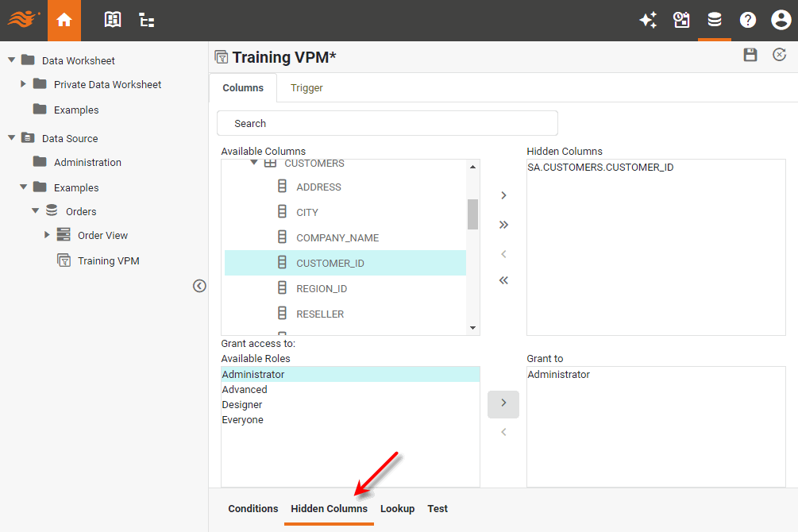Open the Lookup tab at bottom
This screenshot has height=532, width=798.
397,509
